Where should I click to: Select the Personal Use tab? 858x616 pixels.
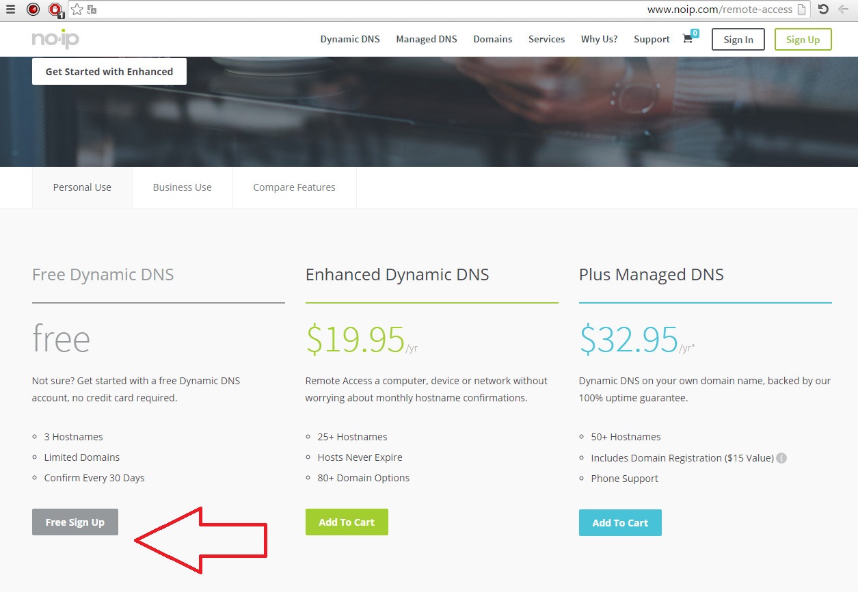click(x=82, y=187)
